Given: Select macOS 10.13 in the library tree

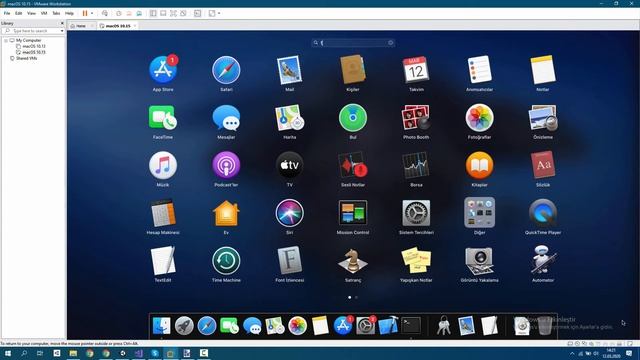Looking at the screenshot, I should [34, 46].
